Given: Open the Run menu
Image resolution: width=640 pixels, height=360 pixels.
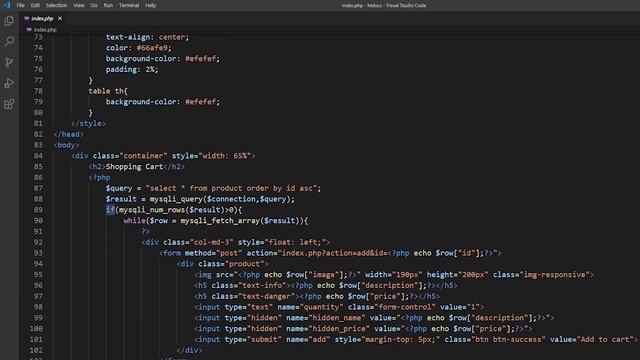Looking at the screenshot, I should 108,5.
